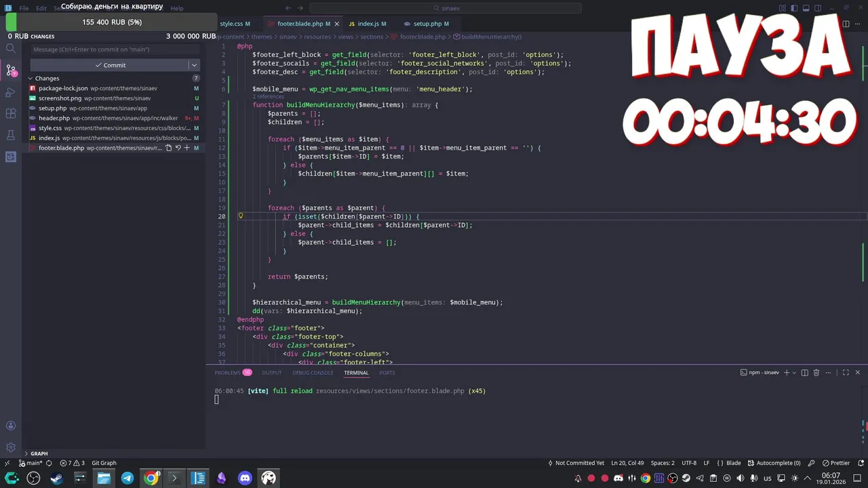
Task: Click '2 references' code lens link
Action: pyautogui.click(x=269, y=97)
